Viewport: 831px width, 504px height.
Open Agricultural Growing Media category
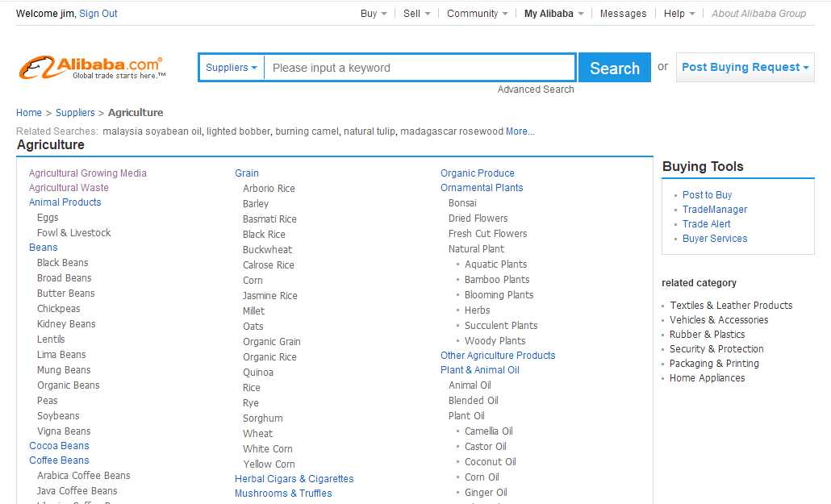87,173
